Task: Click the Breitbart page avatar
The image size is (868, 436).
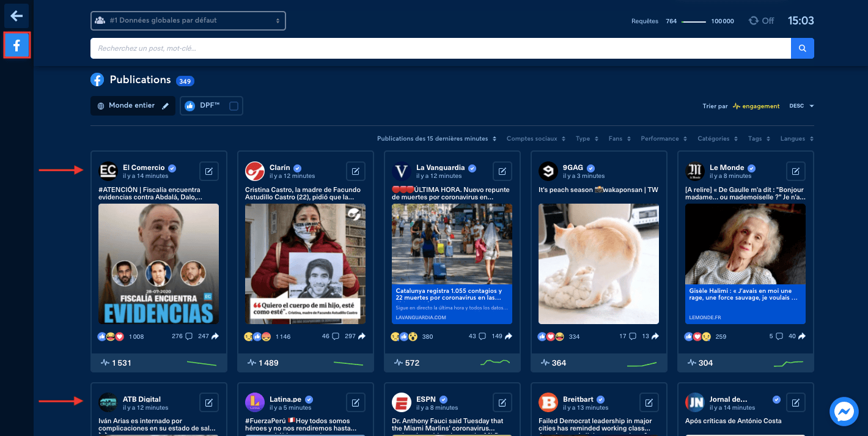Action: tap(548, 402)
